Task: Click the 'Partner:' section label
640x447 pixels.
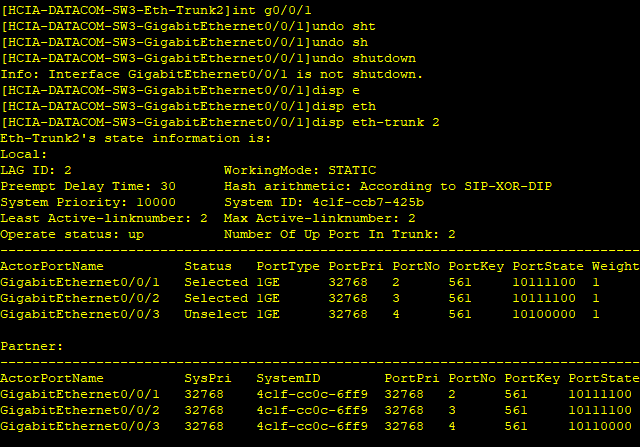Action: pyautogui.click(x=32, y=347)
